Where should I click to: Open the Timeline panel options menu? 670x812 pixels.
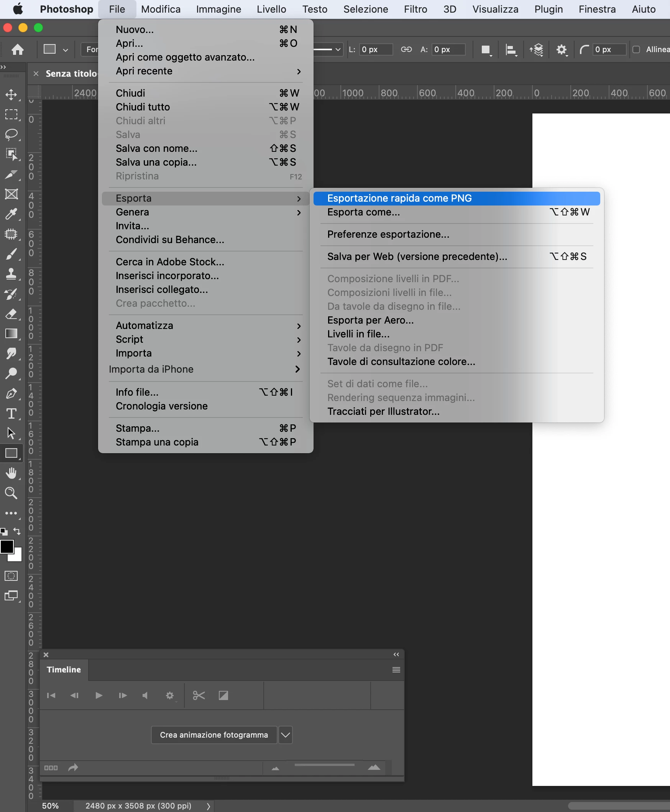(396, 670)
